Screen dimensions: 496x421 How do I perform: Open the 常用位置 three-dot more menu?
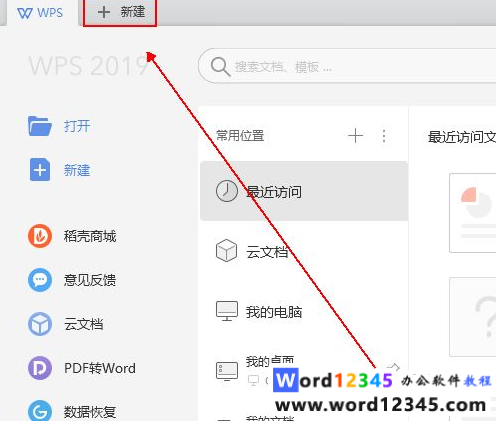click(384, 136)
